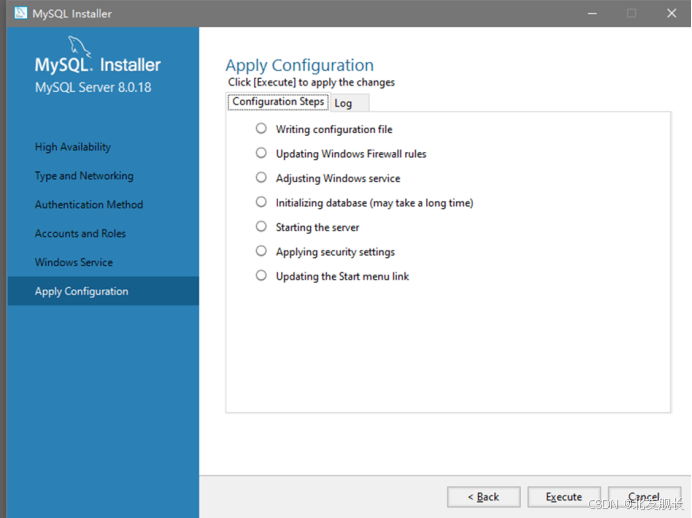
Task: Click the MySQL Installer title bar icon
Action: click(x=20, y=13)
